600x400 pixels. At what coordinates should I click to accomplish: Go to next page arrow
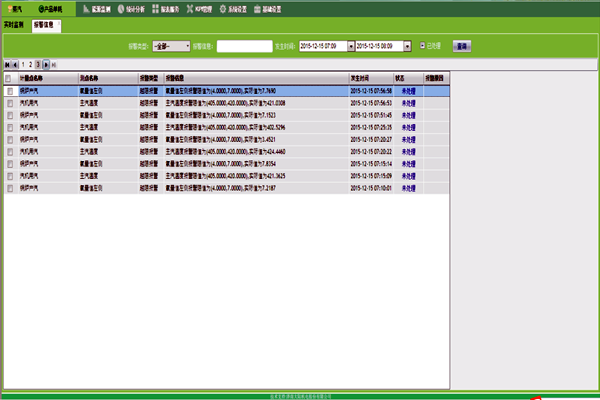pyautogui.click(x=45, y=63)
